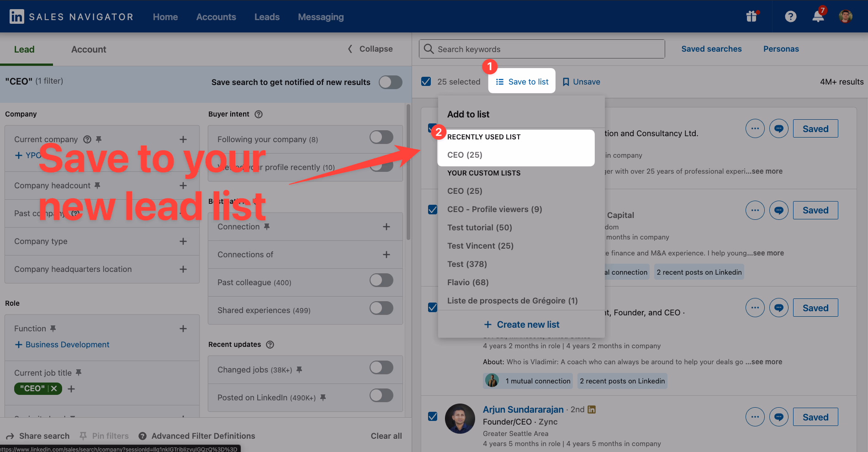Click Create new list
The height and width of the screenshot is (452, 868).
pos(521,324)
